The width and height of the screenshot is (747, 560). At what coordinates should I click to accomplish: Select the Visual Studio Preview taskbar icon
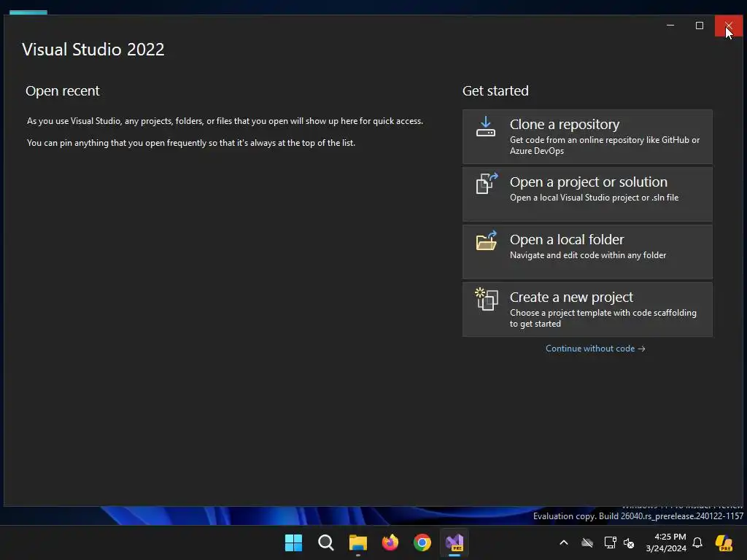tap(454, 542)
